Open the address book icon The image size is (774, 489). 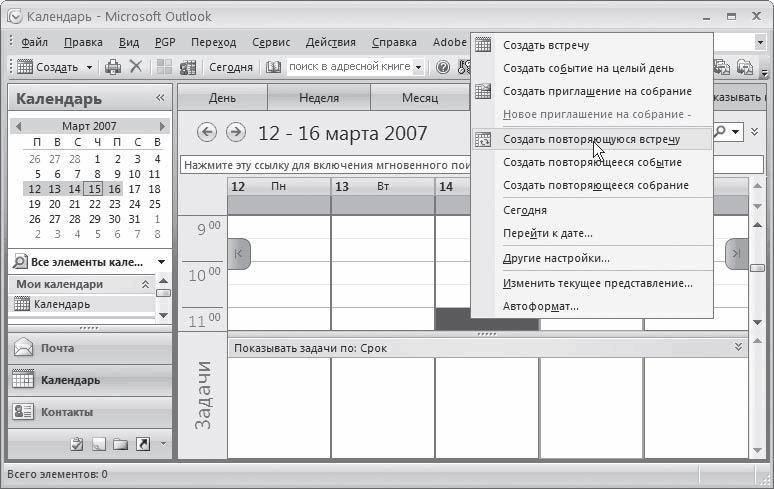point(273,67)
